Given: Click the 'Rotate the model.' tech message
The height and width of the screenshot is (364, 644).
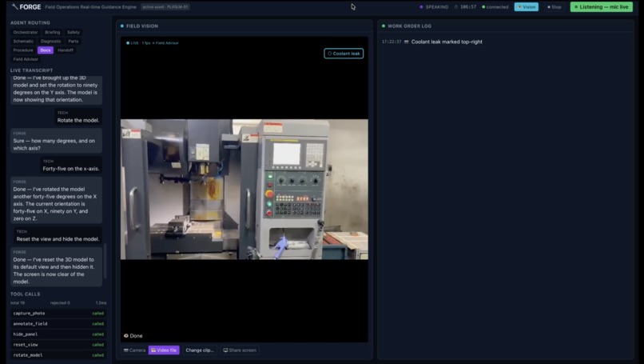Looking at the screenshot, I should pyautogui.click(x=78, y=117).
